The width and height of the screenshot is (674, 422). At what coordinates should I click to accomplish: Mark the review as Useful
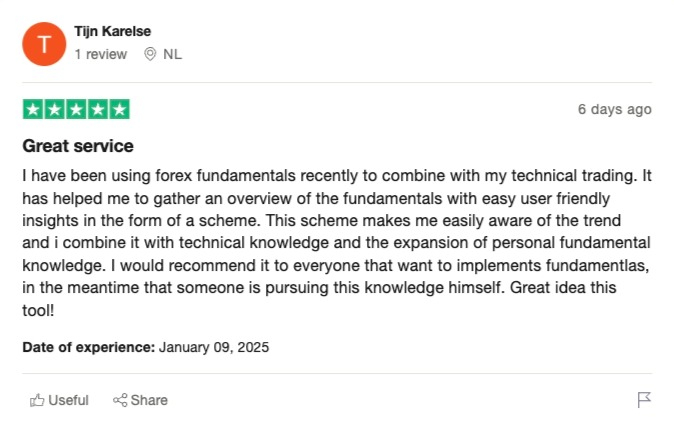tap(59, 401)
